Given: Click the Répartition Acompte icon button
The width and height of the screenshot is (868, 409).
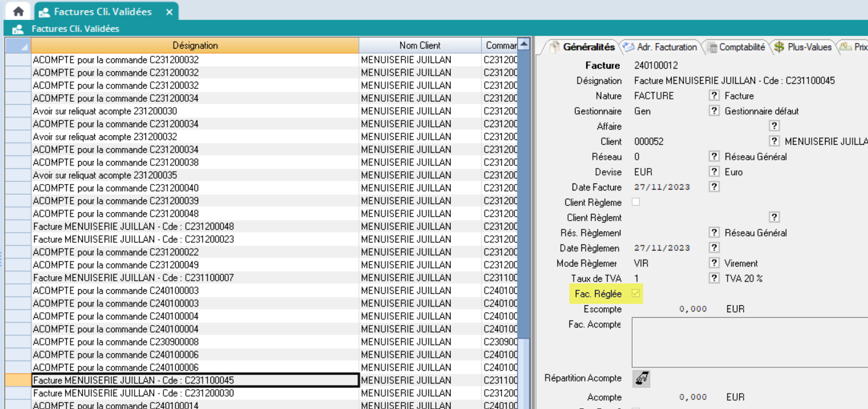Looking at the screenshot, I should 641,379.
